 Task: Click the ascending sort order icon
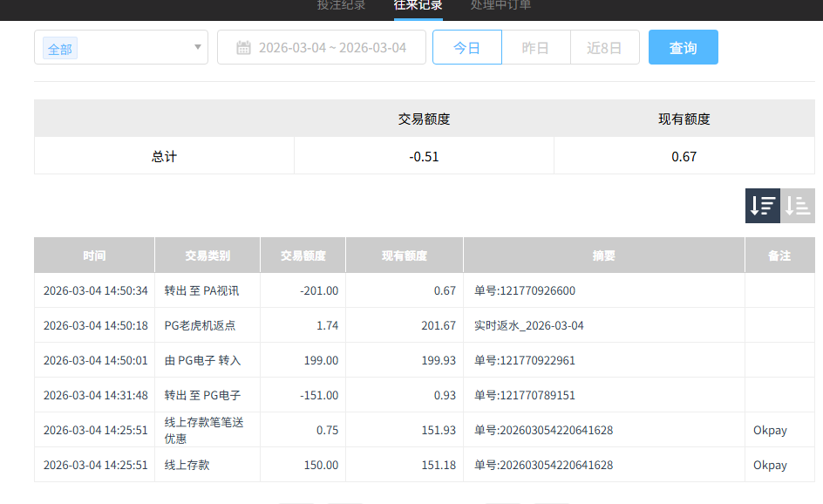pyautogui.click(x=798, y=206)
